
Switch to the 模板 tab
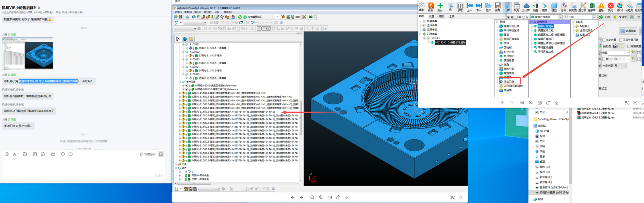(x=442, y=16)
